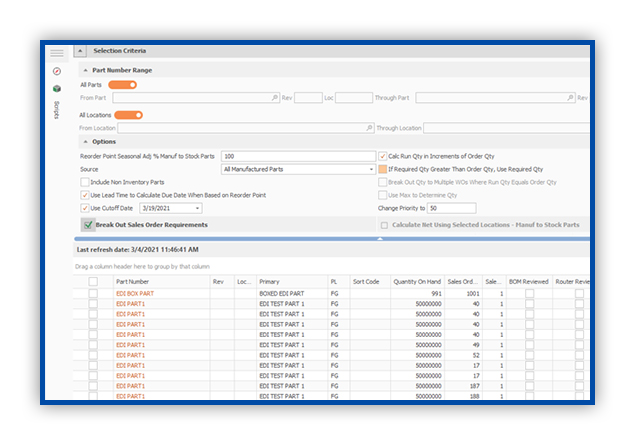This screenshot has height=445, width=635.
Task: Check the select-all checkbox in grid header
Action: pyautogui.click(x=93, y=281)
